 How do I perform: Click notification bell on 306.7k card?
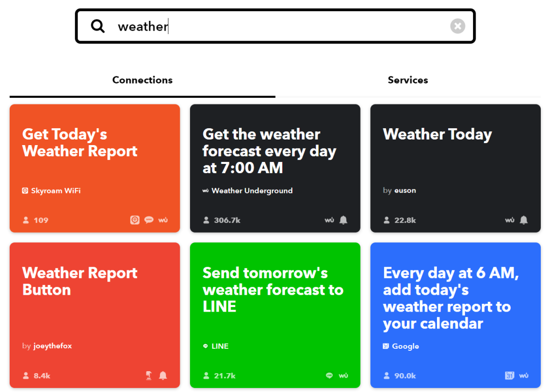[343, 220]
